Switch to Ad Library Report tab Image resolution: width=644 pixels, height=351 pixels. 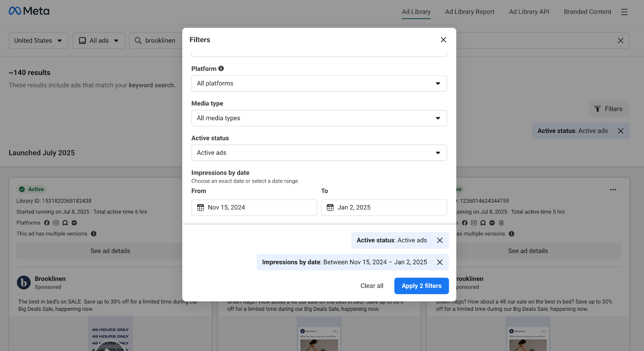coord(469,12)
